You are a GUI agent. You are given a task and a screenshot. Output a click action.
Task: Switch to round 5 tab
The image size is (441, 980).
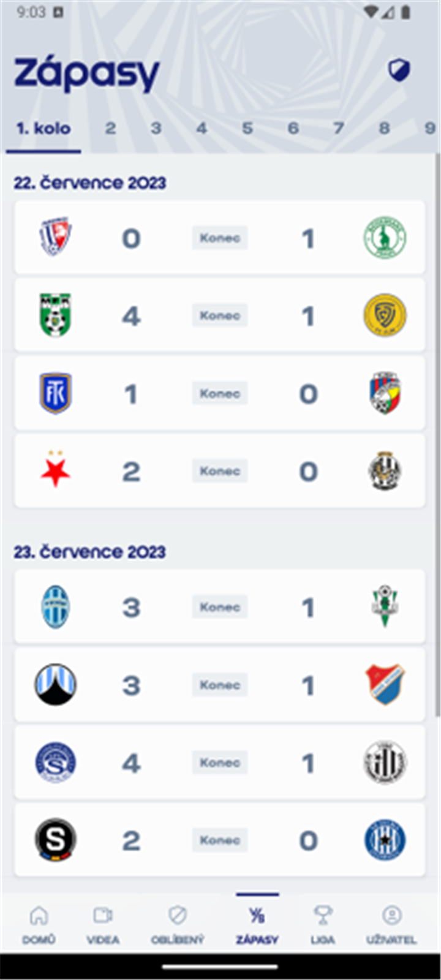tap(247, 129)
